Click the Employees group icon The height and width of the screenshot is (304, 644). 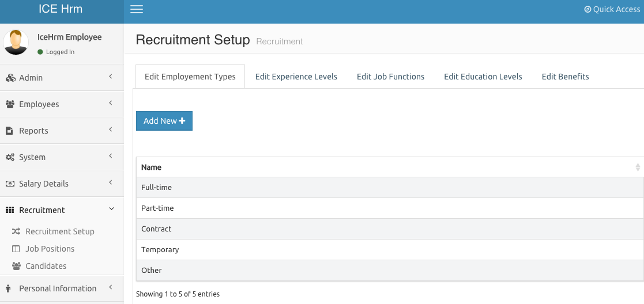pos(10,104)
